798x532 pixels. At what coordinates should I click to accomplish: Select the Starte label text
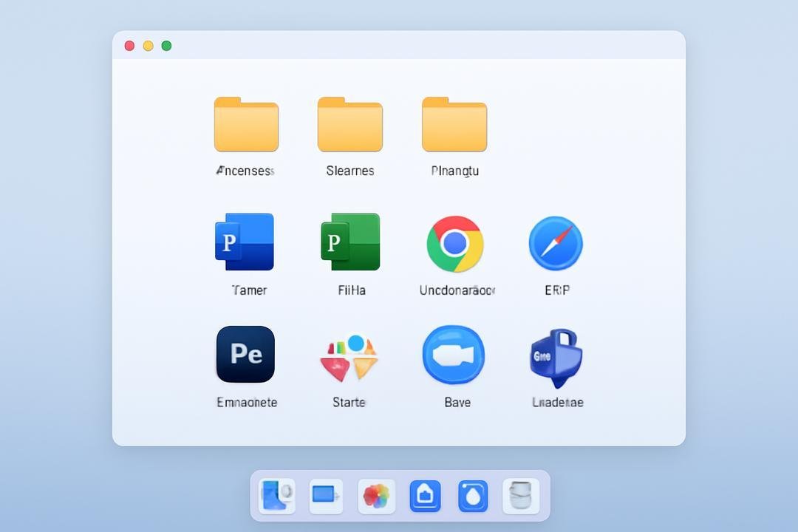[349, 402]
